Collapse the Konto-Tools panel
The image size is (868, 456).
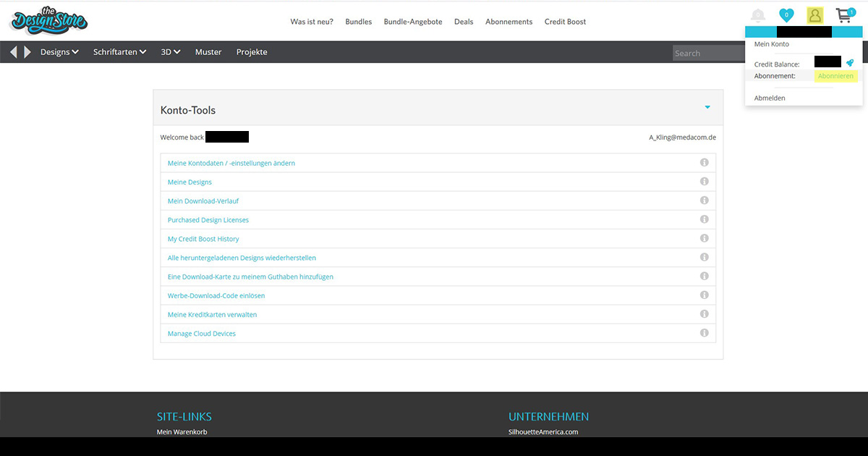click(707, 108)
